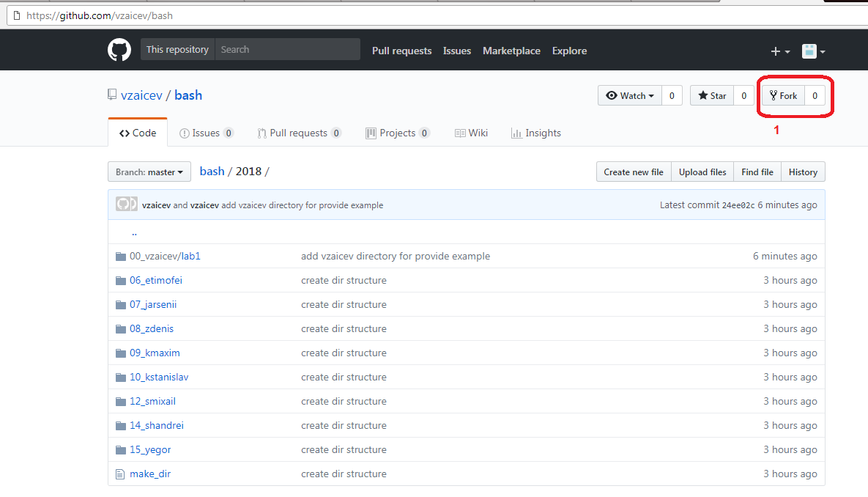Click file icon of make_dir
Image resolution: width=868 pixels, height=497 pixels.
(x=120, y=474)
